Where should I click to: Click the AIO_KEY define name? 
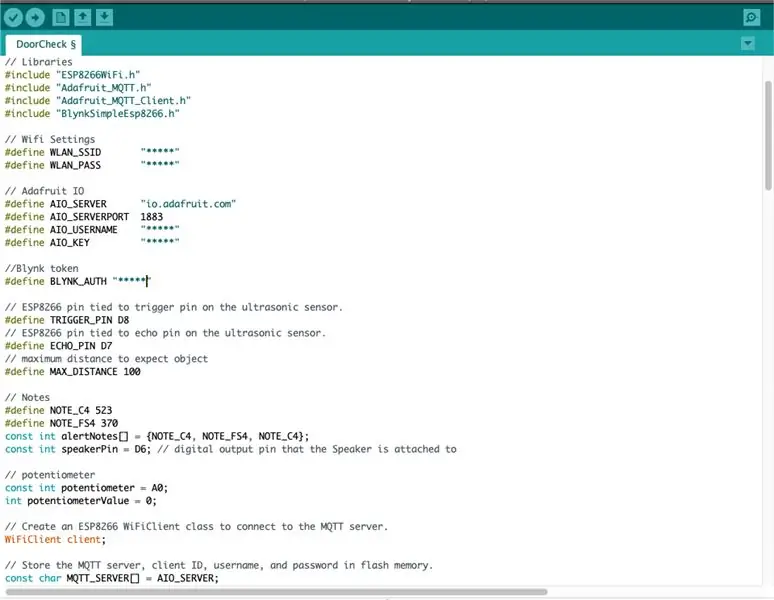[x=70, y=242]
